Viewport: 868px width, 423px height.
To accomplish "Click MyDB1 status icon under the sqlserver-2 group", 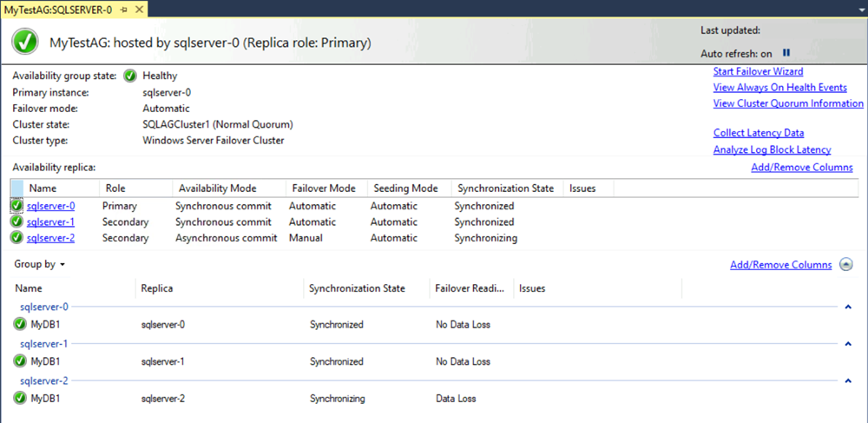I will 21,399.
